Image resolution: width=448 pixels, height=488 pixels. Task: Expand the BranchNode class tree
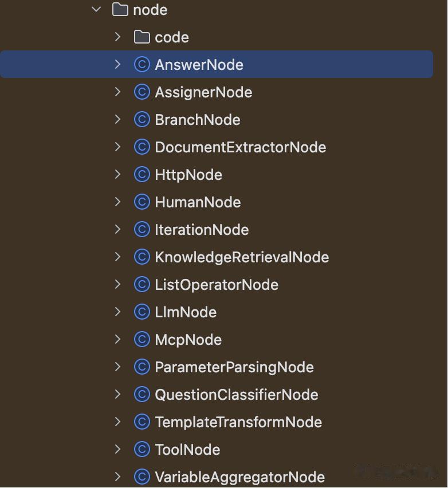pos(118,119)
